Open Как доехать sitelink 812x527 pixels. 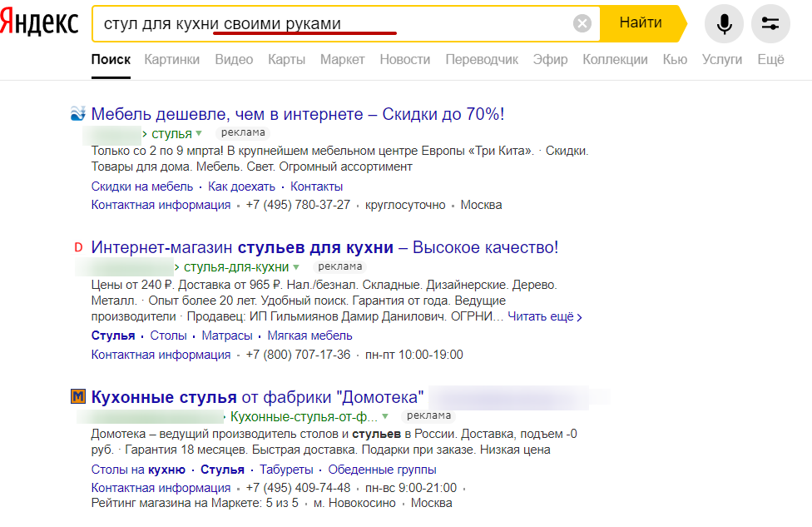click(x=241, y=186)
